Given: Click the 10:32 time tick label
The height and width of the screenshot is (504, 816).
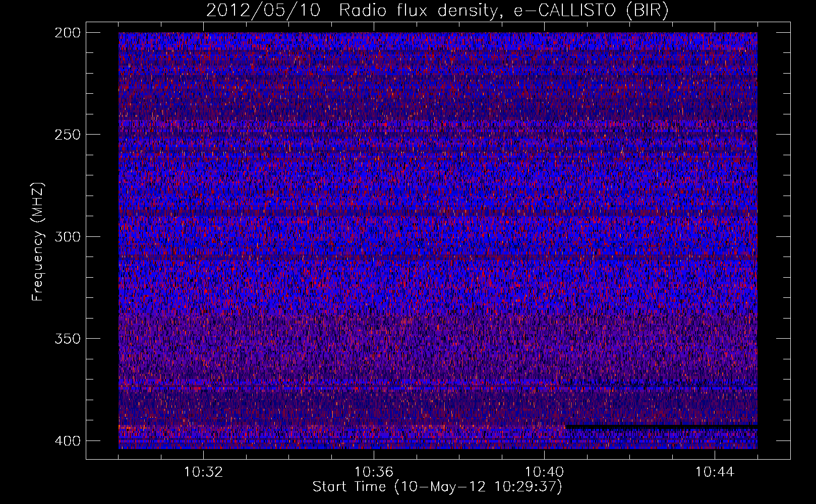Looking at the screenshot, I should point(203,472).
